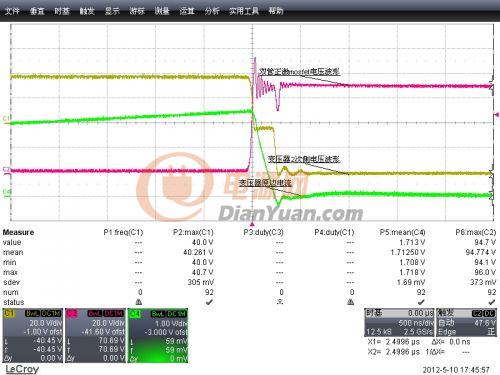Screen dimensions: 500x375
Task: Select the P2:max(C1) measurement column header
Action: [x=193, y=232]
